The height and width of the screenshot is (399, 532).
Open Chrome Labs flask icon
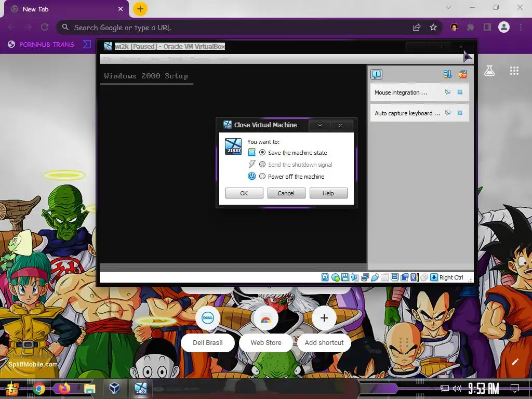(489, 71)
